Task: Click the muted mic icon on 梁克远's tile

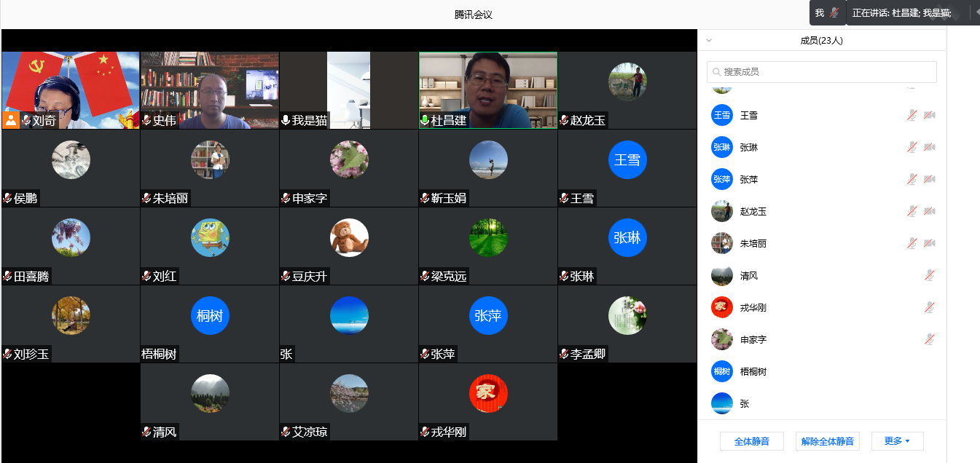Action: point(425,276)
